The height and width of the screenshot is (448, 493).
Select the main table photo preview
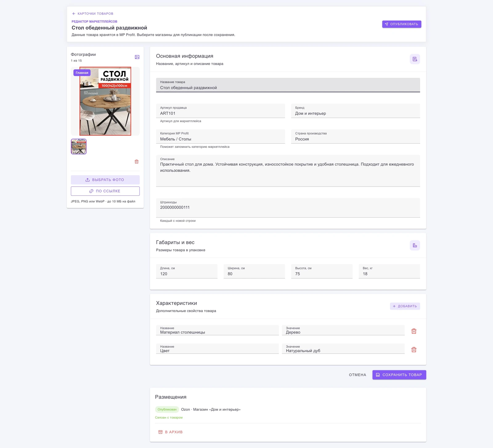(x=105, y=101)
